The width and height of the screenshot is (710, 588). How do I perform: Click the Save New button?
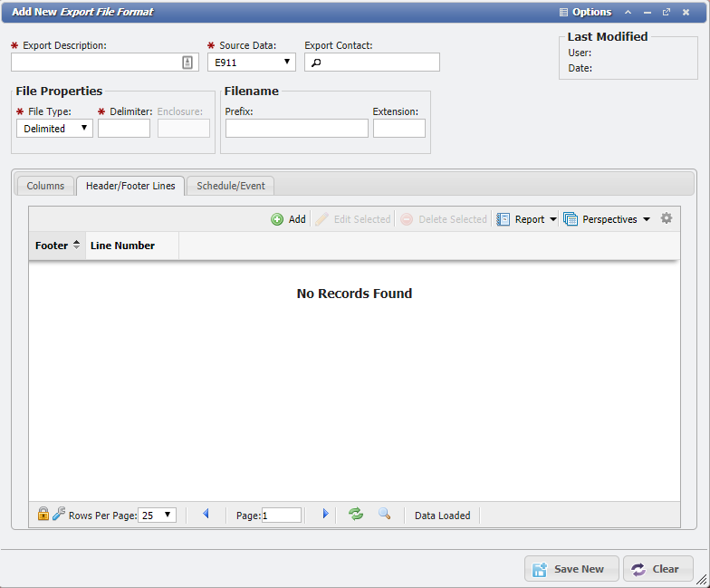[x=571, y=569]
